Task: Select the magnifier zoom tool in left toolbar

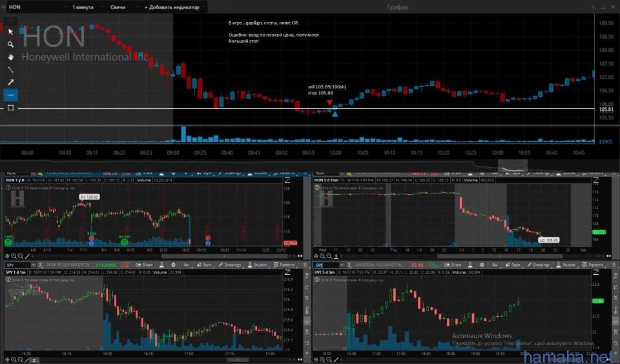Action: click(x=11, y=45)
